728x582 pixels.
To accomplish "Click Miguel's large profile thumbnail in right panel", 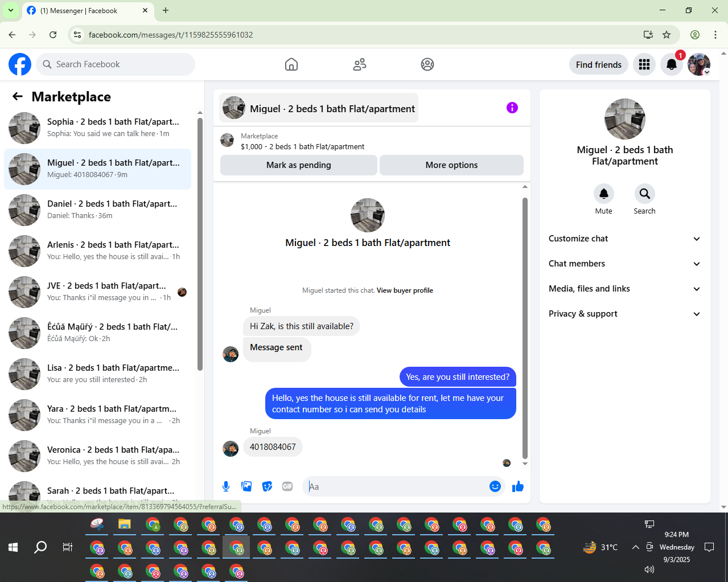I will 625,119.
